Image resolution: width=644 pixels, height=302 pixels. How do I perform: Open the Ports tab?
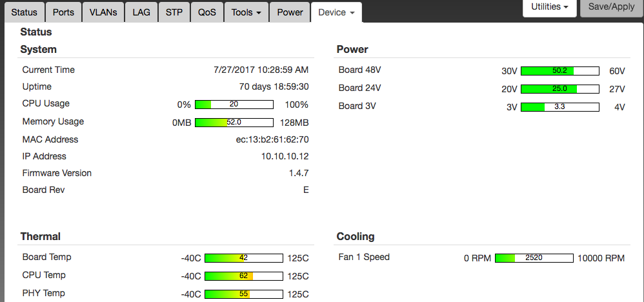click(63, 12)
